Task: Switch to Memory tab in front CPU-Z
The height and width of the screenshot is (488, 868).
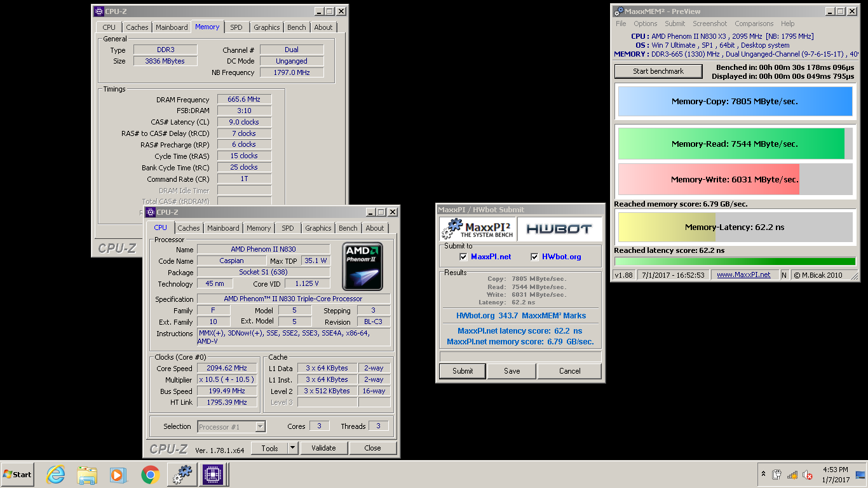Action: tap(259, 228)
